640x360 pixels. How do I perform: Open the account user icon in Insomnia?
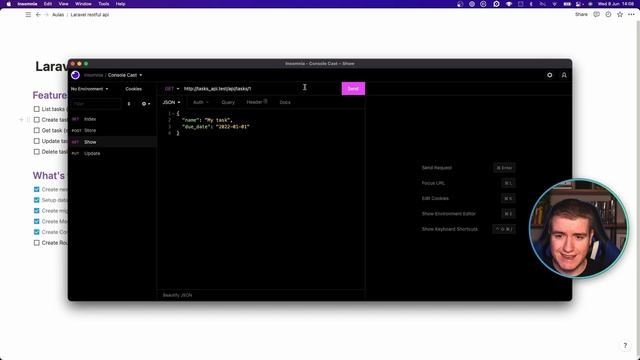(x=564, y=75)
